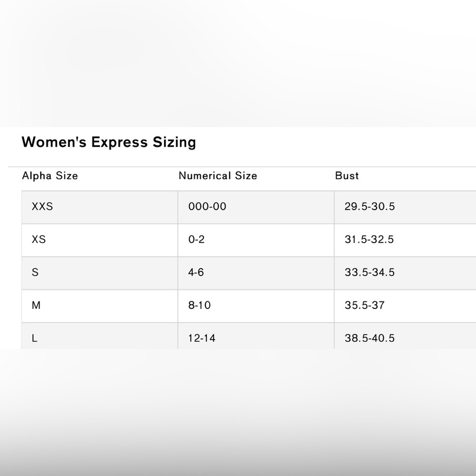Select numerical size 0-2 cell
Viewport: 476px width, 476px height.
tap(256, 240)
